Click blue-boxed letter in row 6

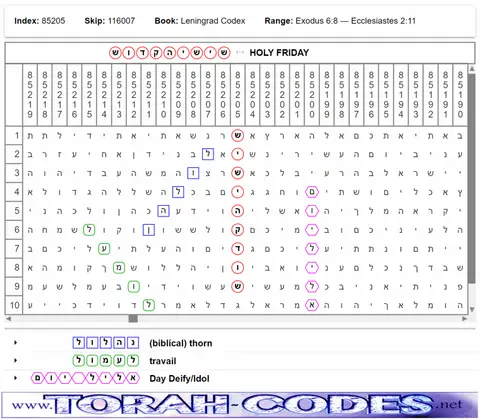click(x=148, y=230)
